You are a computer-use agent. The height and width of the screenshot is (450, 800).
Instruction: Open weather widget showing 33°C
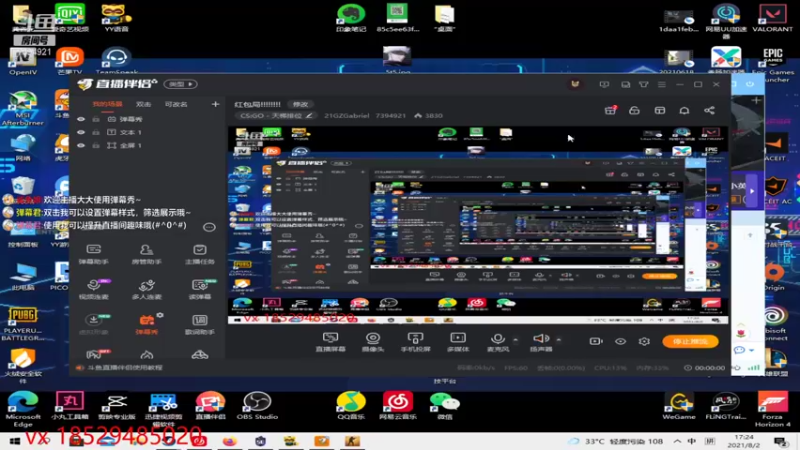[616, 441]
